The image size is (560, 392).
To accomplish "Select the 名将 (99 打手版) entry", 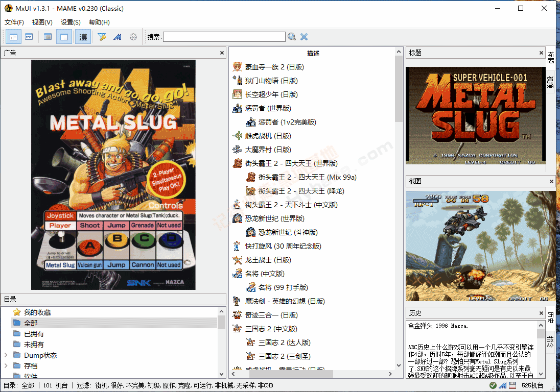I will 283,287.
